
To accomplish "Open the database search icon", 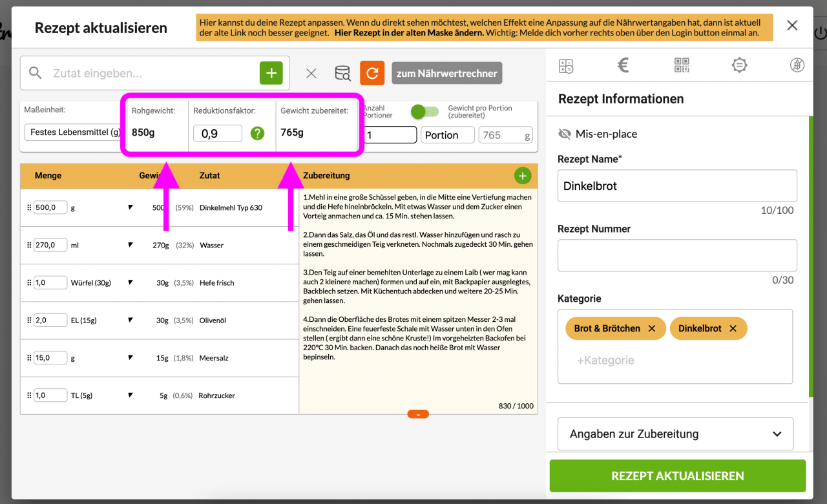I will (x=342, y=73).
